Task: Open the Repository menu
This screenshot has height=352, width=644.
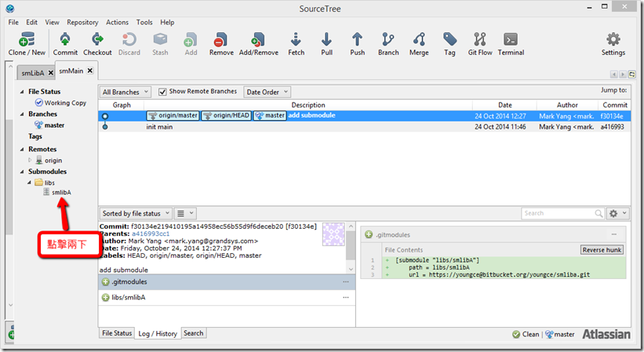Action: pyautogui.click(x=82, y=22)
